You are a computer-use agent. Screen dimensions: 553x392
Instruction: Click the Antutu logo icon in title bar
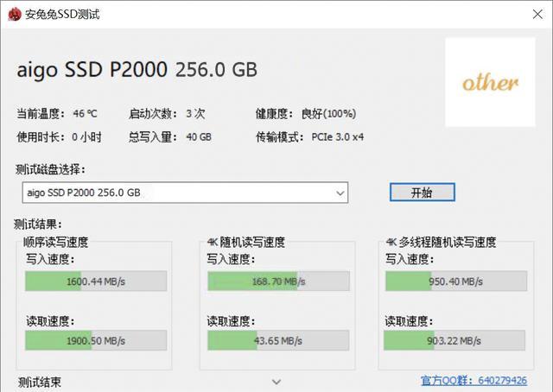[x=15, y=15]
